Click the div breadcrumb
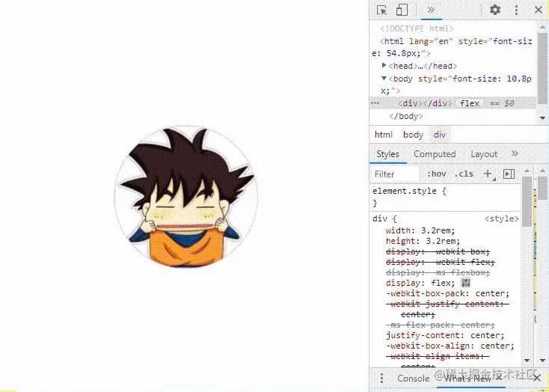 click(439, 135)
